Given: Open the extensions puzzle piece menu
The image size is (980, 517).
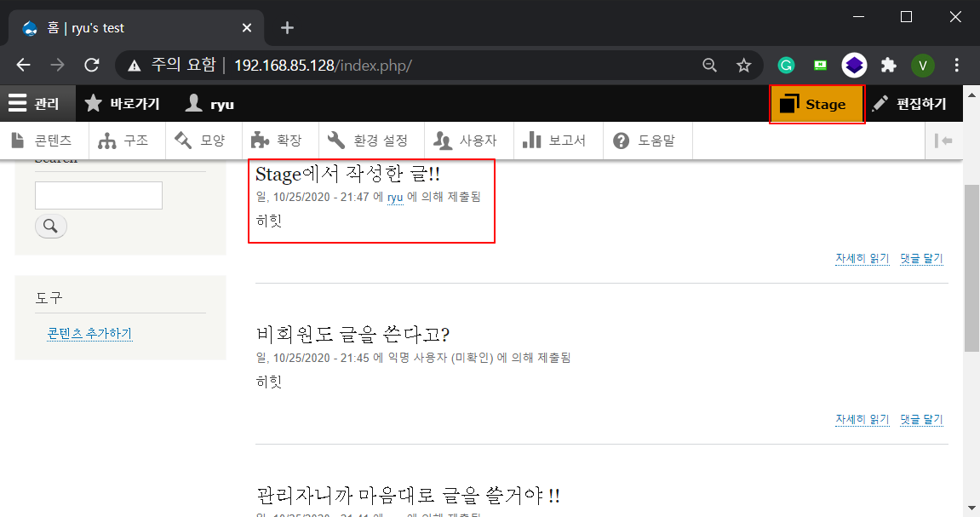Looking at the screenshot, I should point(888,65).
